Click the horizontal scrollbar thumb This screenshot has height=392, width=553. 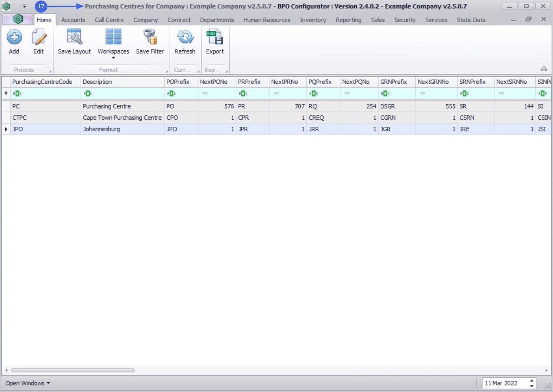coord(72,370)
